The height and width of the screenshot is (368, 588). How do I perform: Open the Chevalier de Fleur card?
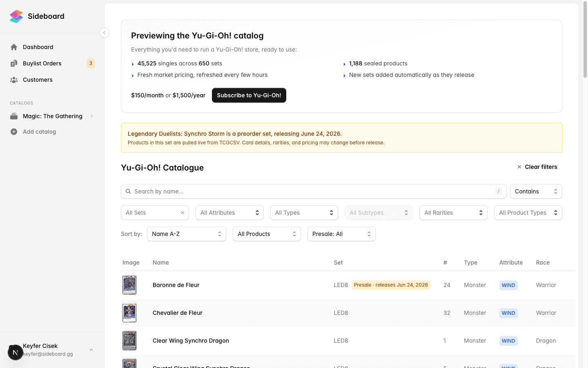(x=178, y=313)
